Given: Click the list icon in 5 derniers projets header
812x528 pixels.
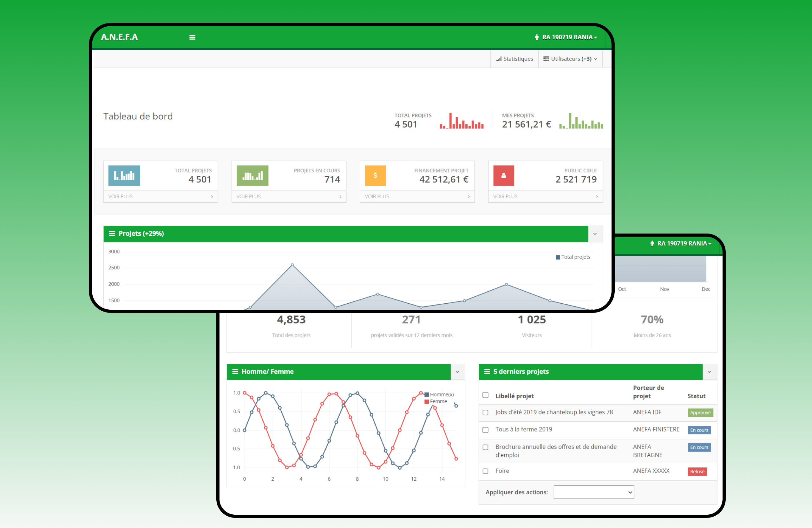Looking at the screenshot, I should pos(487,371).
